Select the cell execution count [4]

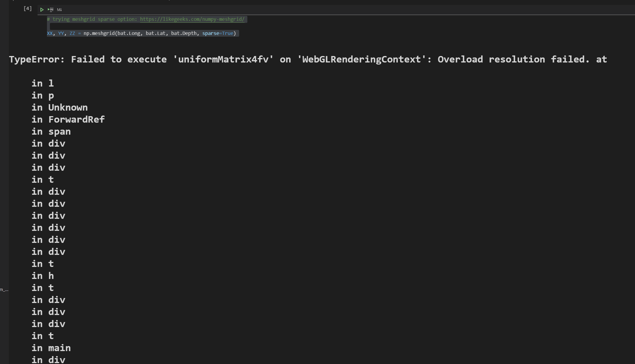coord(27,8)
